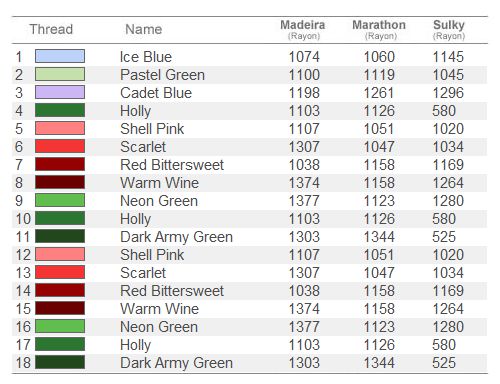Click the Red Bittersweet name in row 7

172,165
